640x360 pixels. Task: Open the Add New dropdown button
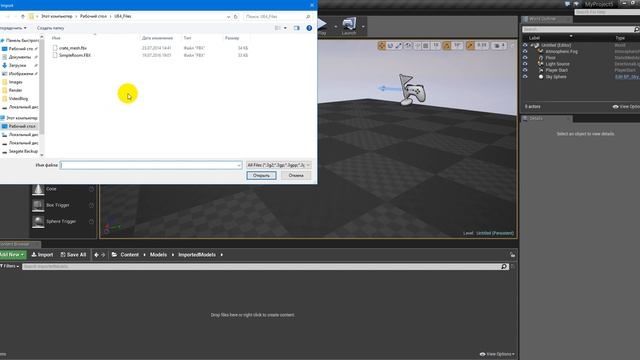pos(12,255)
